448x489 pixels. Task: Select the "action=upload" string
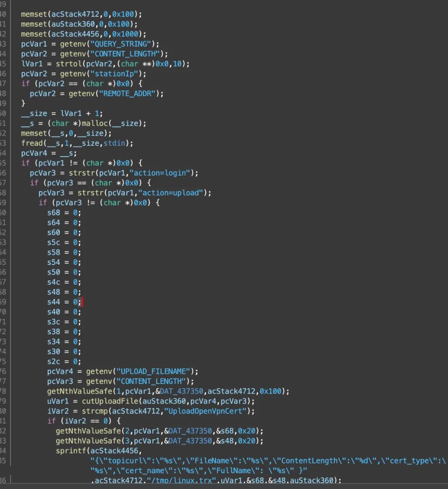pyautogui.click(x=170, y=193)
